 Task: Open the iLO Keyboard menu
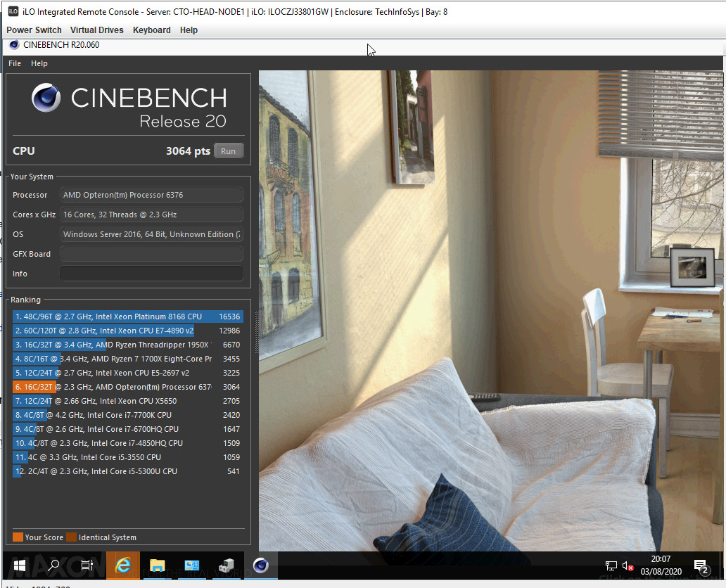point(151,30)
